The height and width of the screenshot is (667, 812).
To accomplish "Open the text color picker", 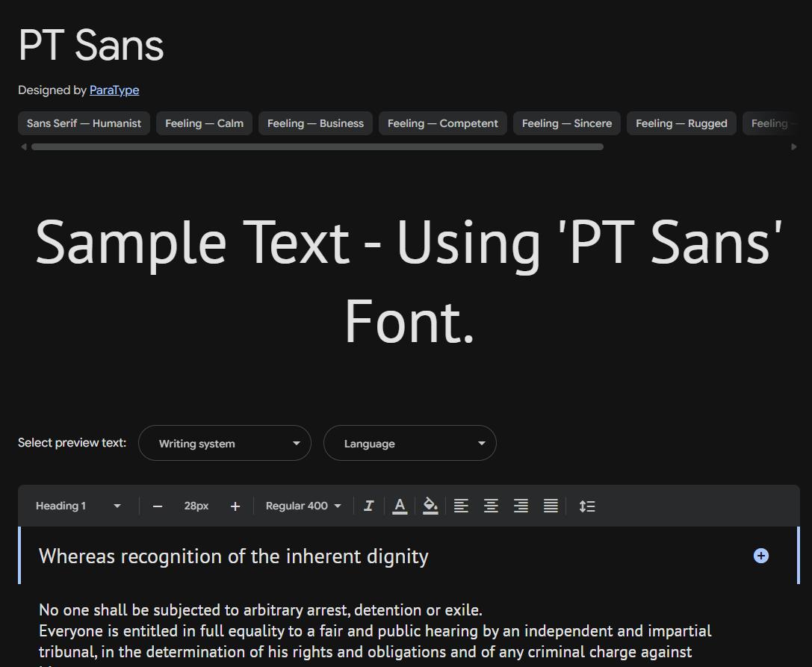I will pos(399,506).
